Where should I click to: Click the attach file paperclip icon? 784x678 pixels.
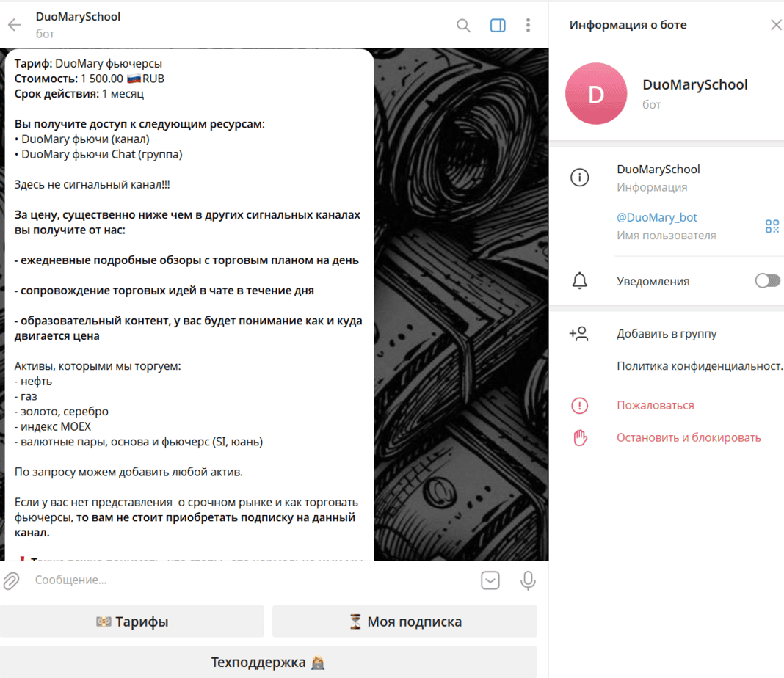pos(12,580)
